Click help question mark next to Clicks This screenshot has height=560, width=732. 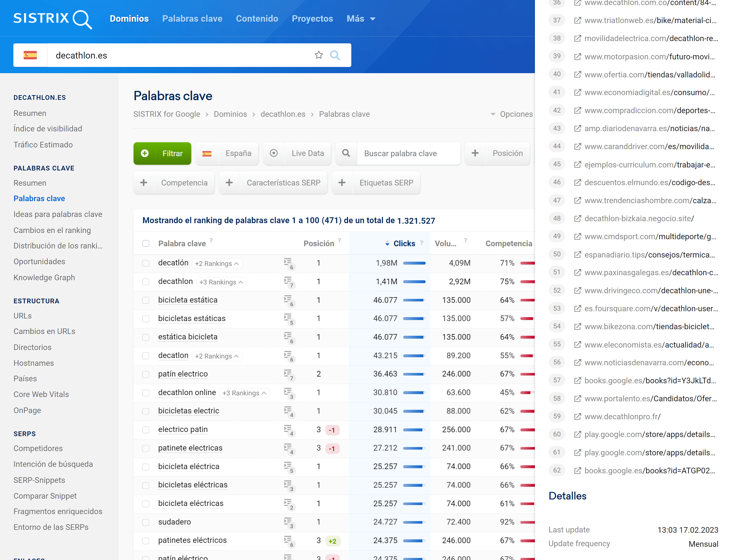tap(421, 242)
